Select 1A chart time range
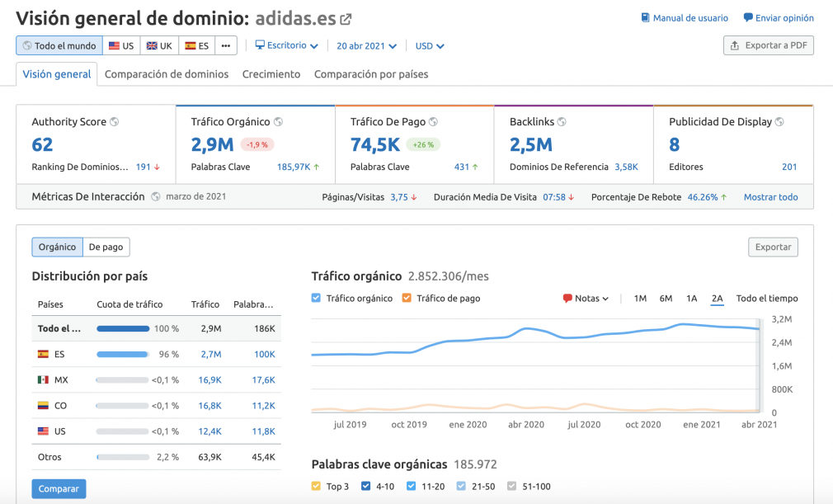 (x=691, y=299)
